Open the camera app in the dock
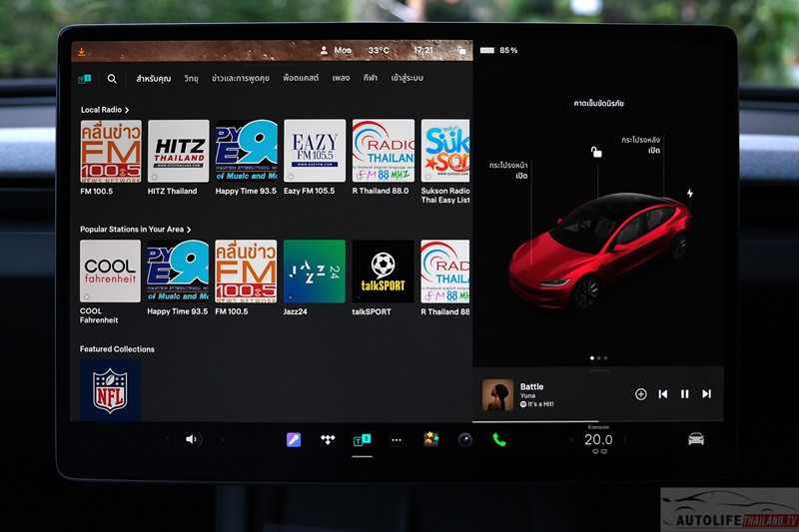Screen dimensions: 799x532 [464, 439]
